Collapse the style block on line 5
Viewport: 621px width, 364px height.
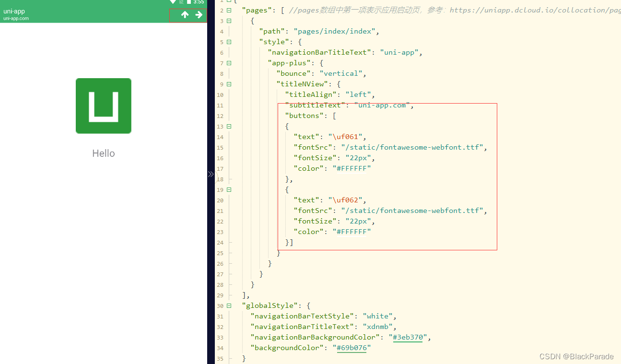pos(229,42)
